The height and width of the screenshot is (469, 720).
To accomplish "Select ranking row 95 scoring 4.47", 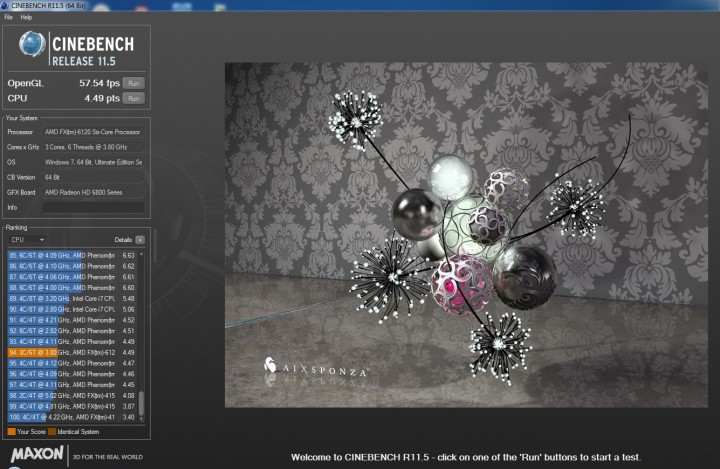I will (x=72, y=363).
